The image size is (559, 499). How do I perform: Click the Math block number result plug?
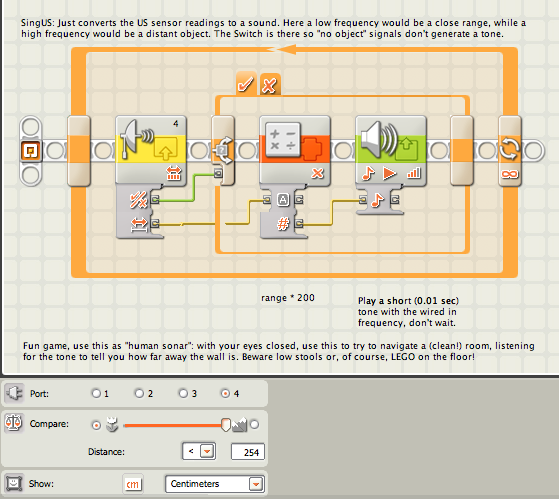coord(299,224)
